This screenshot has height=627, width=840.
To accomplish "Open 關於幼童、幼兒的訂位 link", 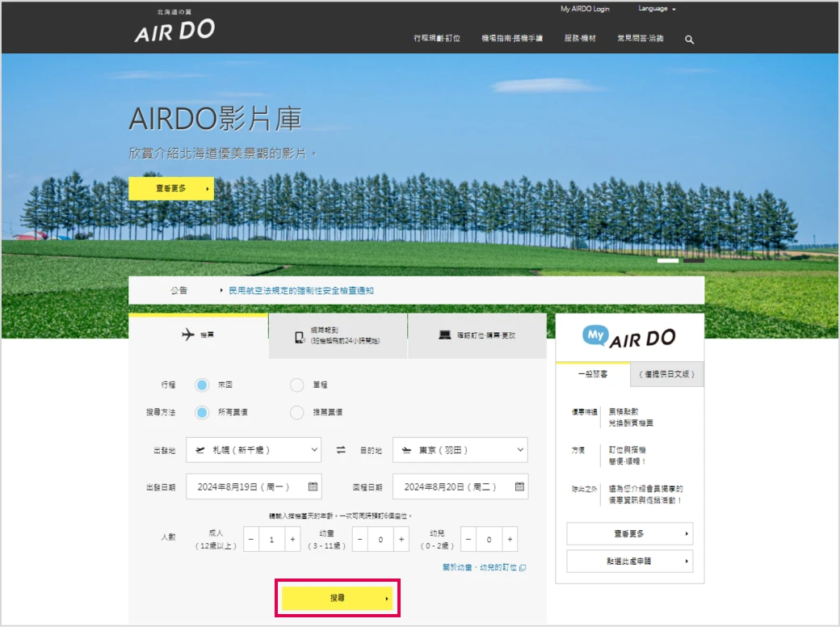I will [x=485, y=567].
